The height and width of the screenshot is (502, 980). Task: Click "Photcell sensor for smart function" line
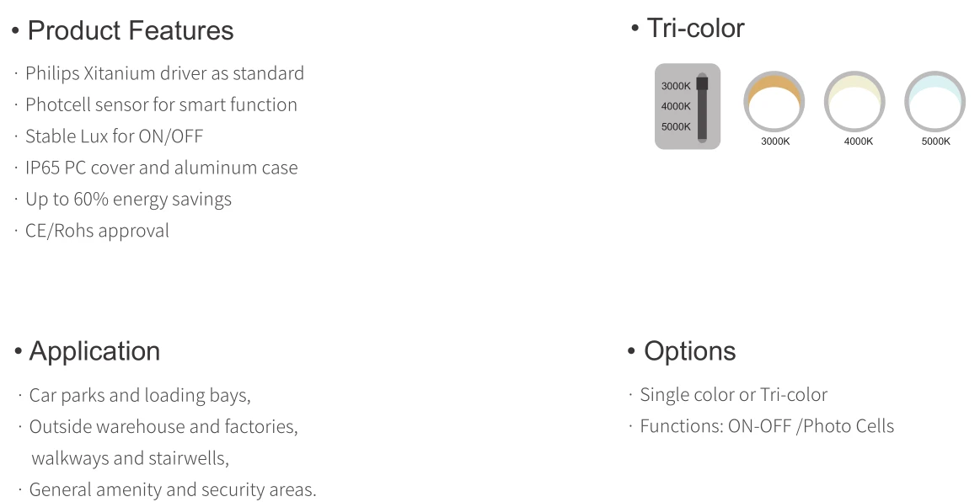(x=161, y=105)
